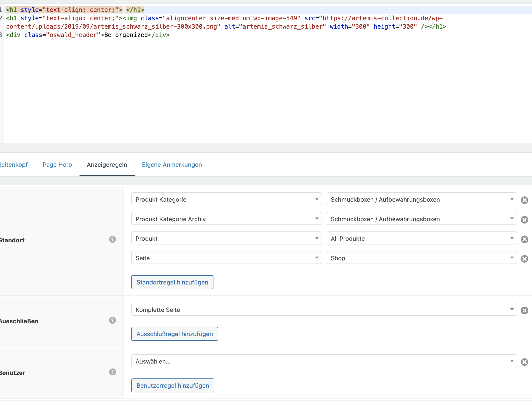Image resolution: width=532 pixels, height=401 pixels.
Task: Click the Ausschließen row label
Action: pyautogui.click(x=19, y=321)
